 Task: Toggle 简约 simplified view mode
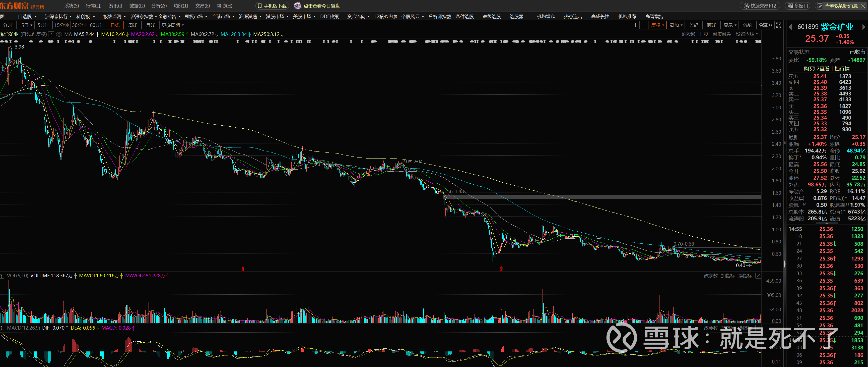pos(747,25)
